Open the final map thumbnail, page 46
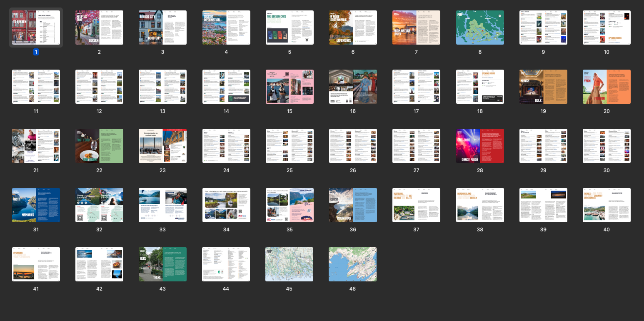 [353, 264]
